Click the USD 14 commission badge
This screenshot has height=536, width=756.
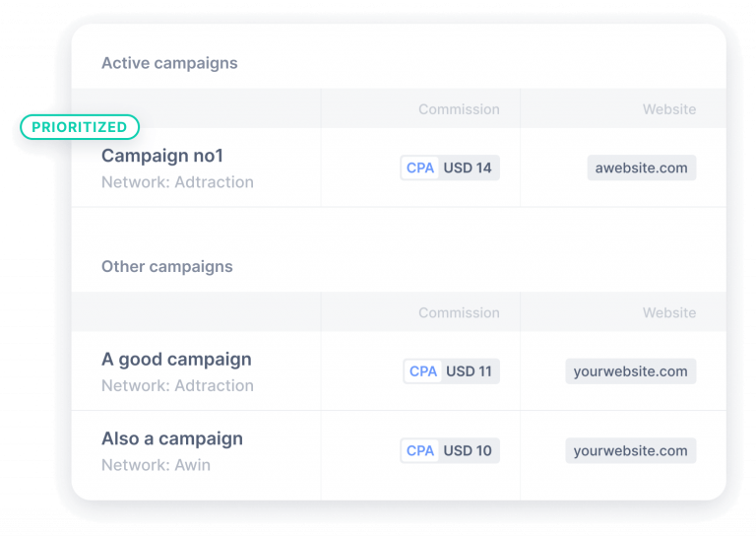(x=450, y=167)
